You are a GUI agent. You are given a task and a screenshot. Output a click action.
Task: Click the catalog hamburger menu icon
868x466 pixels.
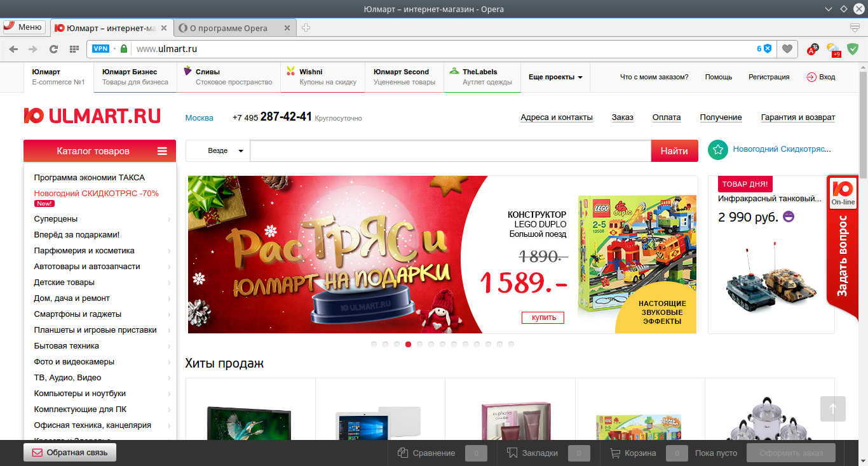pyautogui.click(x=163, y=151)
